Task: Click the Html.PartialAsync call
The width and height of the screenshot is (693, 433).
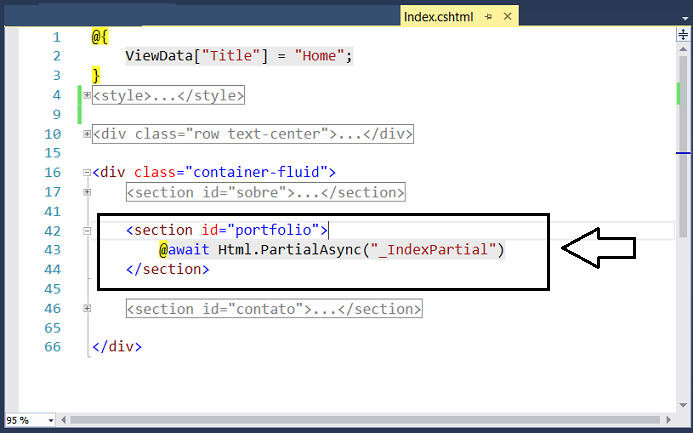Action: click(x=361, y=250)
